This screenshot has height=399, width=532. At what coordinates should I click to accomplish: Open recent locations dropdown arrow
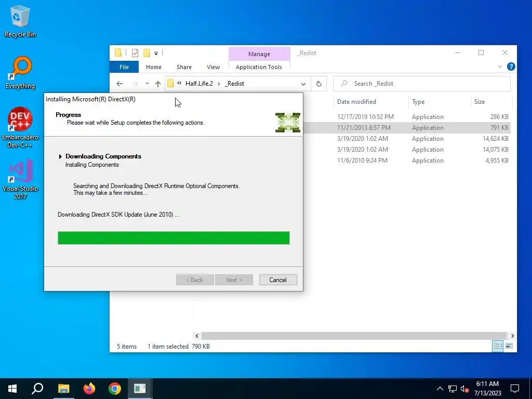(x=147, y=84)
